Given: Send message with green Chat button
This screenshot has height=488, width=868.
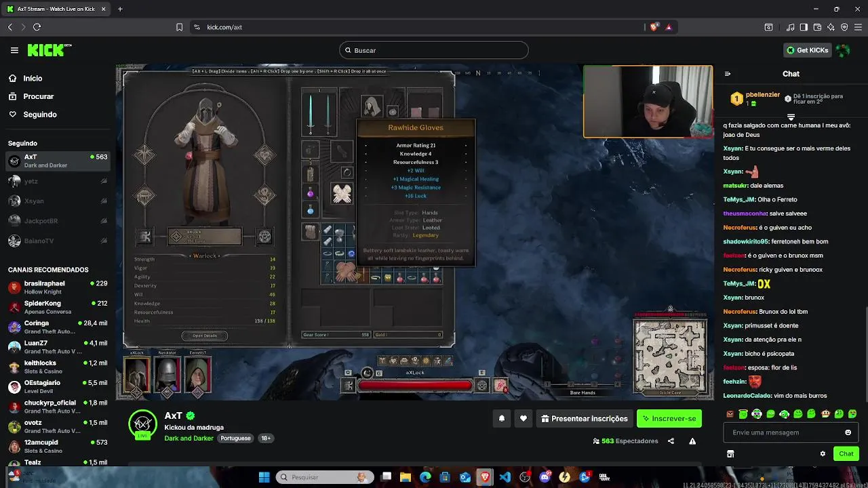Looking at the screenshot, I should pos(846,453).
